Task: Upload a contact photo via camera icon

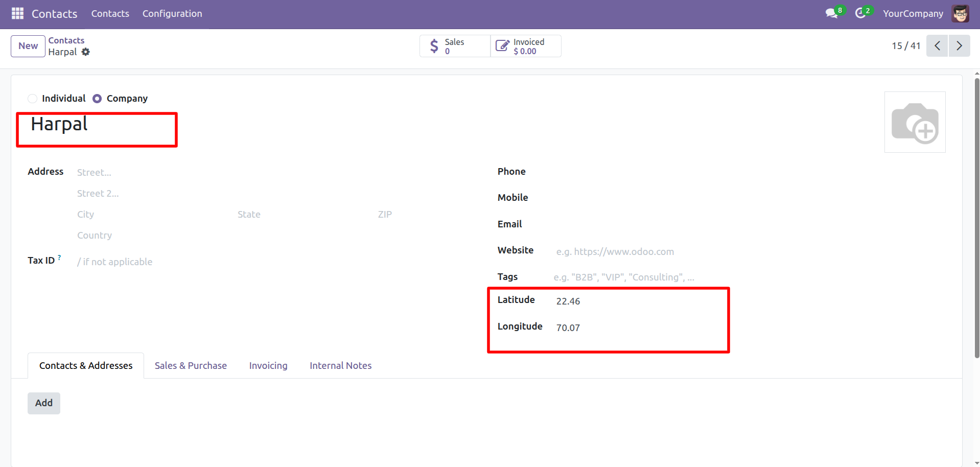Action: pos(915,122)
